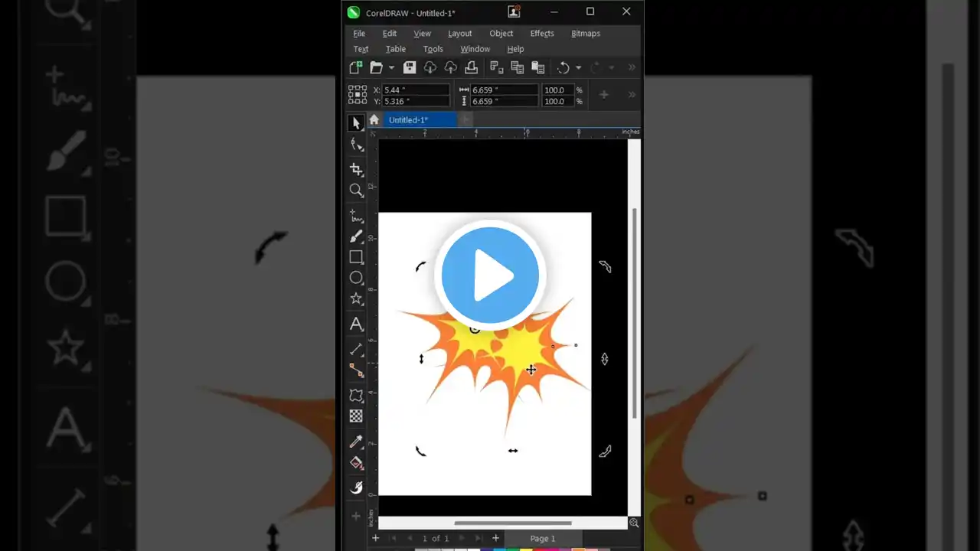Open the Tools menu
980x551 pixels.
pyautogui.click(x=433, y=49)
